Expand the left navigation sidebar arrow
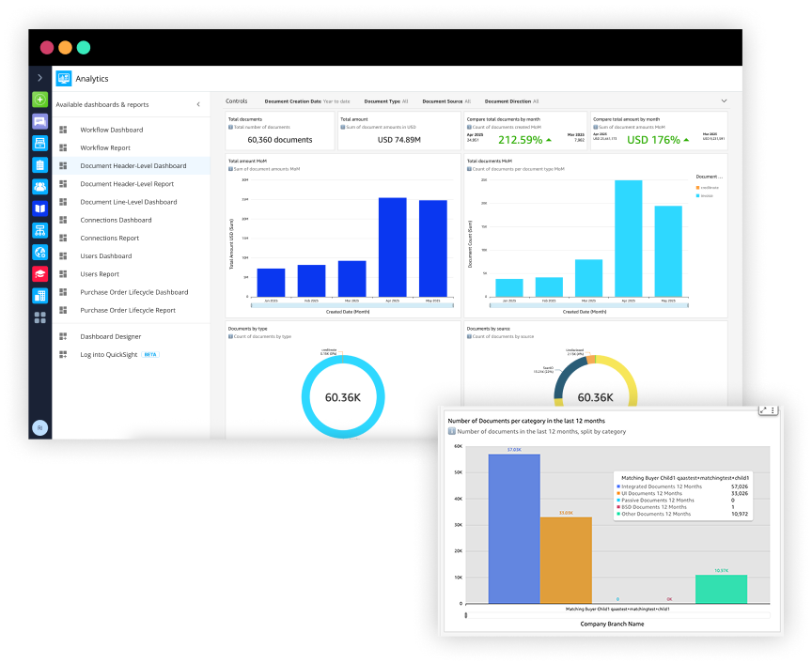This screenshot has height=664, width=812. tap(39, 78)
